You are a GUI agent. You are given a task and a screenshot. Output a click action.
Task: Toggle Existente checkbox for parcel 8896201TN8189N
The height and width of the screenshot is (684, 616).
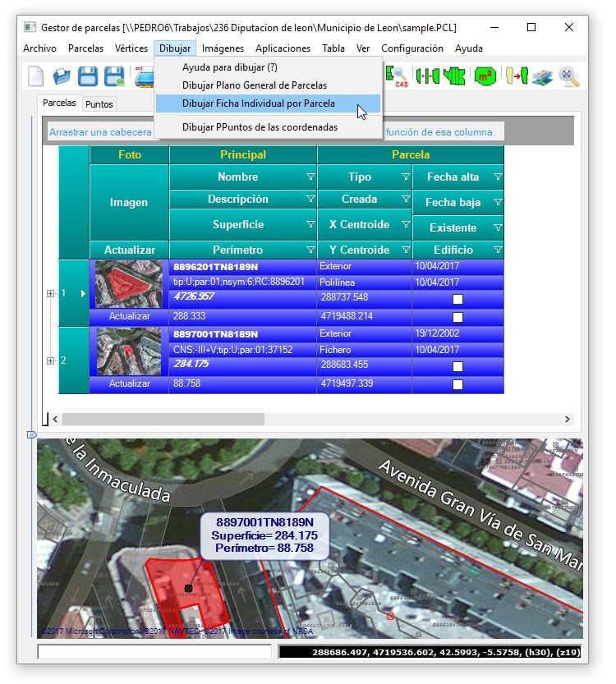(457, 299)
